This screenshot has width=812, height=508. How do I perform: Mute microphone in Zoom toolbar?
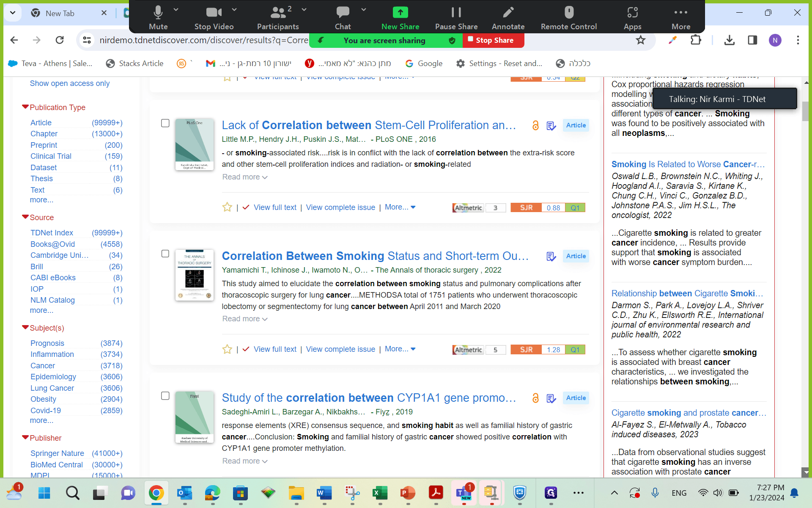pos(158,18)
